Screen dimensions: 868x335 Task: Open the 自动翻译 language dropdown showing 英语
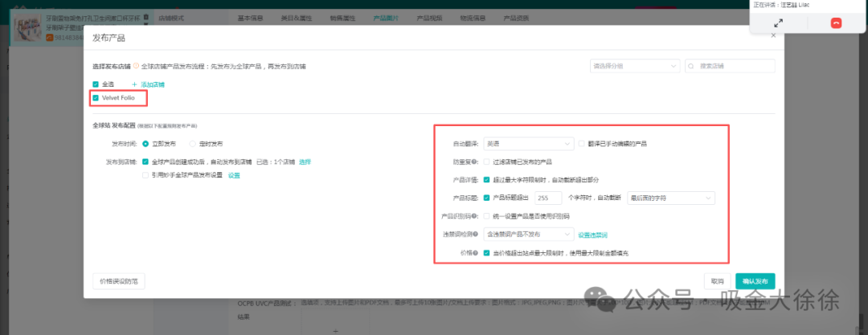(529, 144)
